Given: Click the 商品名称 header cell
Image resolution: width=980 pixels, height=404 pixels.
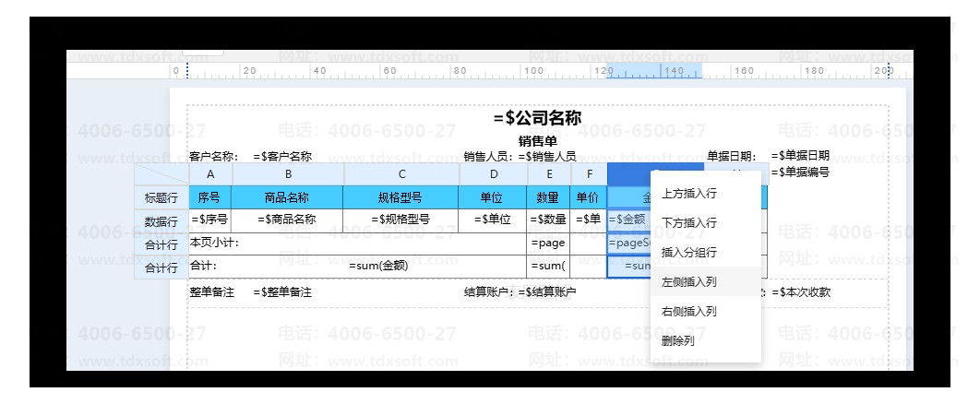Looking at the screenshot, I should [286, 197].
